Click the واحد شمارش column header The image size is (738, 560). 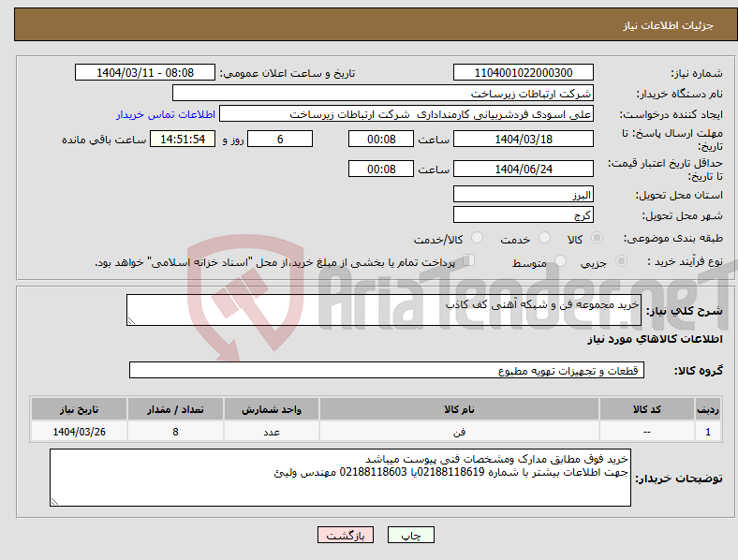click(x=272, y=409)
